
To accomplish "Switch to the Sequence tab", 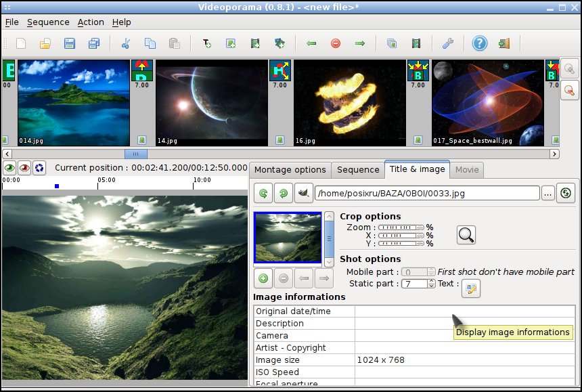I will [358, 170].
